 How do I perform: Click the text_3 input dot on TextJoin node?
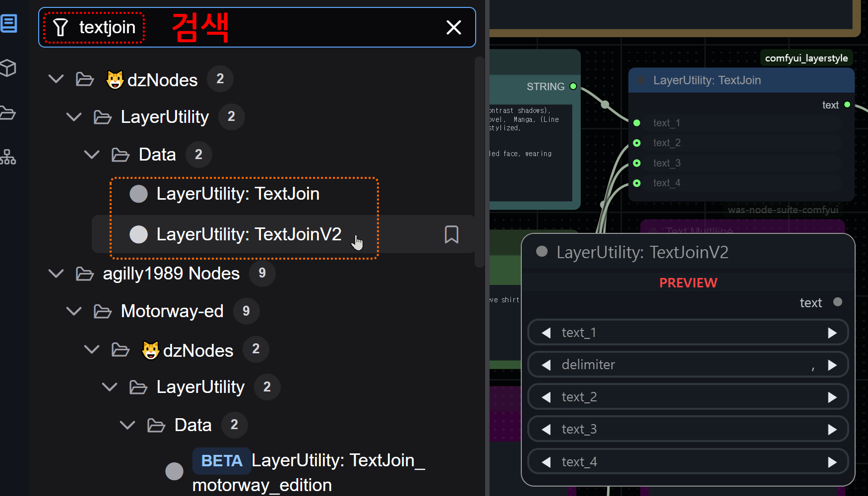coord(637,163)
